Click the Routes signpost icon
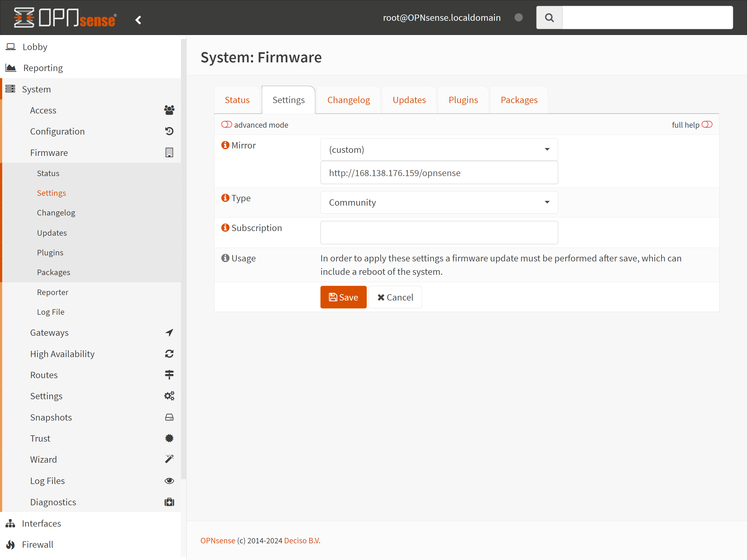The image size is (747, 560). point(169,375)
